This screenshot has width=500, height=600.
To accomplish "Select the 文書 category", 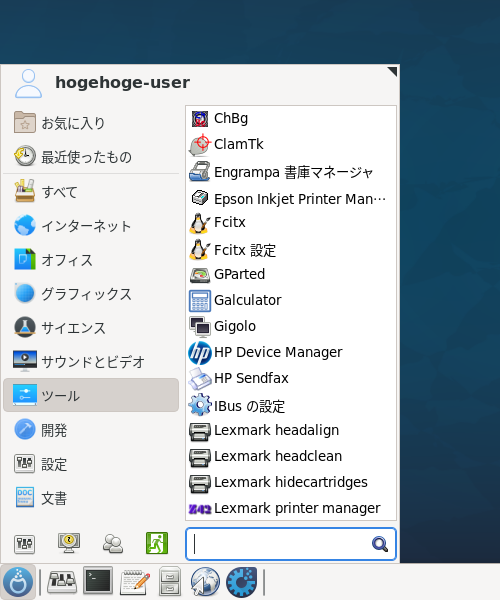I will (91, 498).
